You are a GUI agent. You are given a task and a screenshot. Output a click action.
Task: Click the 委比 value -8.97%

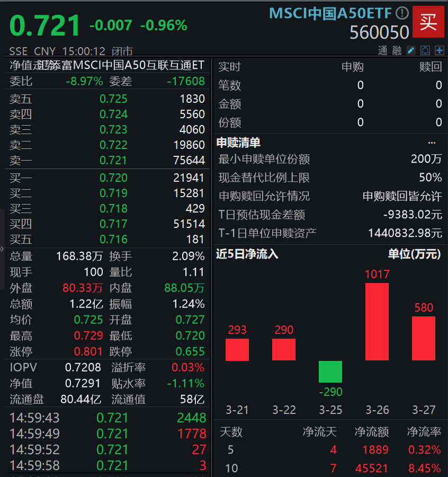point(85,81)
